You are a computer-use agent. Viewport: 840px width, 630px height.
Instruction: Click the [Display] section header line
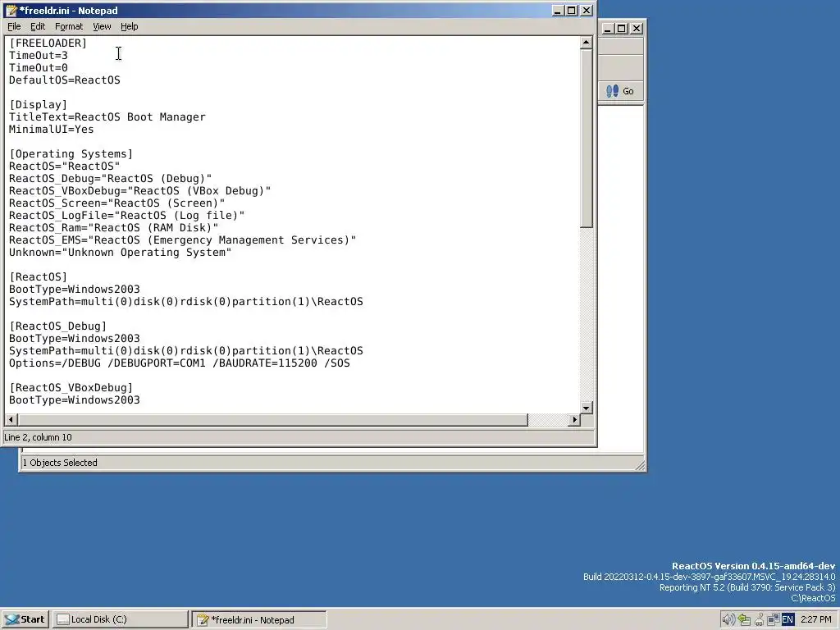[38, 104]
